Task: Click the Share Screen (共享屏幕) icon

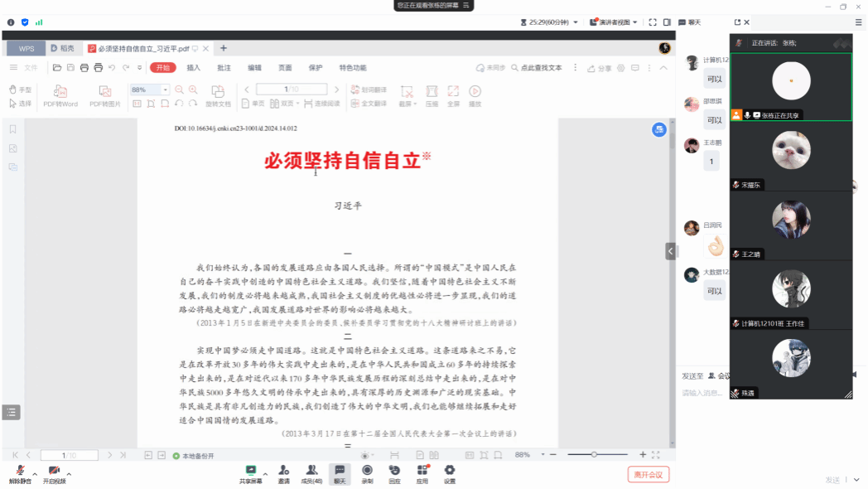Action: pos(250,471)
